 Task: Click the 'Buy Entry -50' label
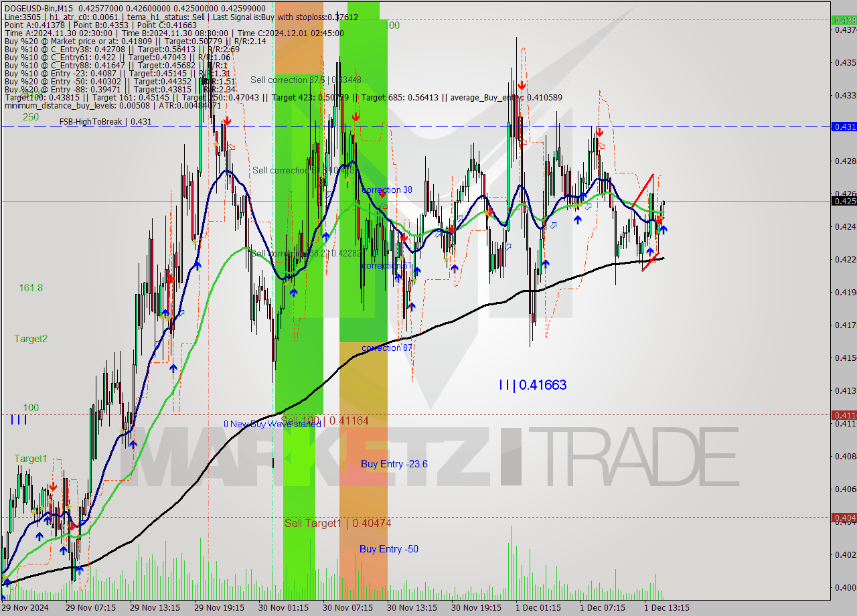coord(389,548)
